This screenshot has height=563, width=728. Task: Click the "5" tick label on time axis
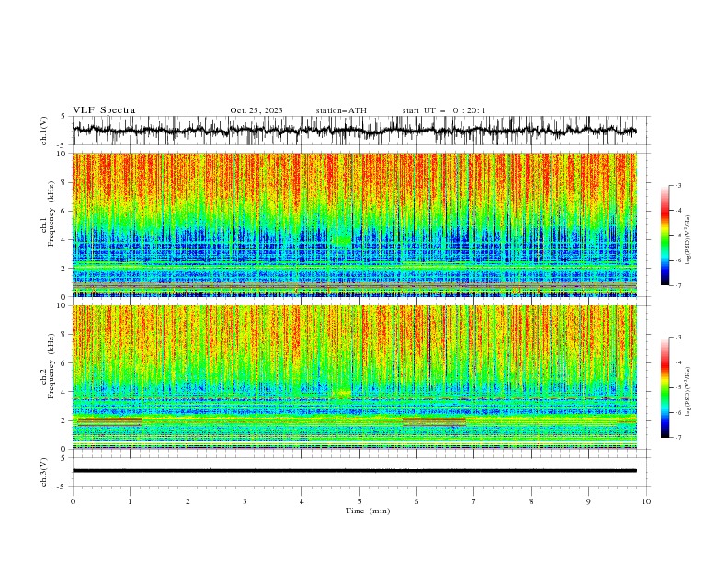click(x=359, y=501)
